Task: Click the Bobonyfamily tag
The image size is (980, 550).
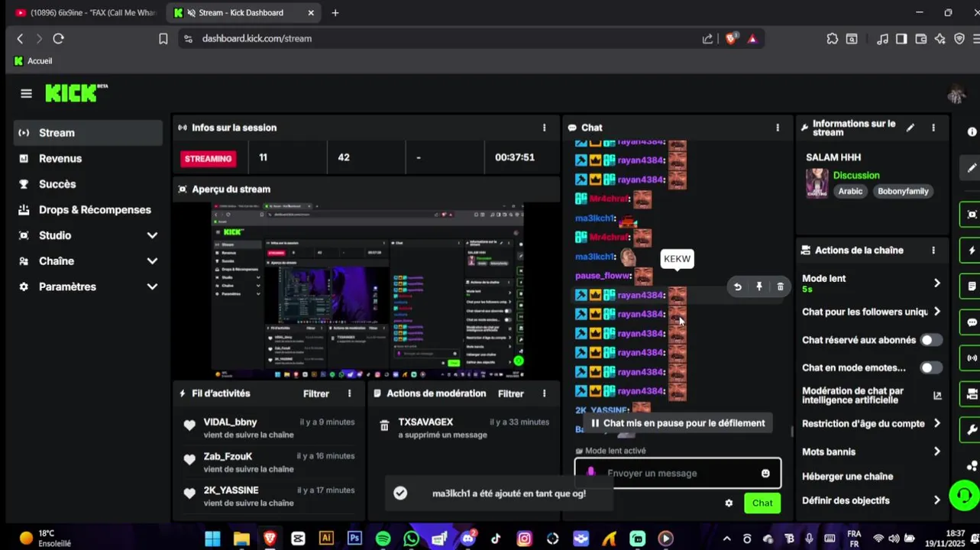Action: click(x=903, y=191)
